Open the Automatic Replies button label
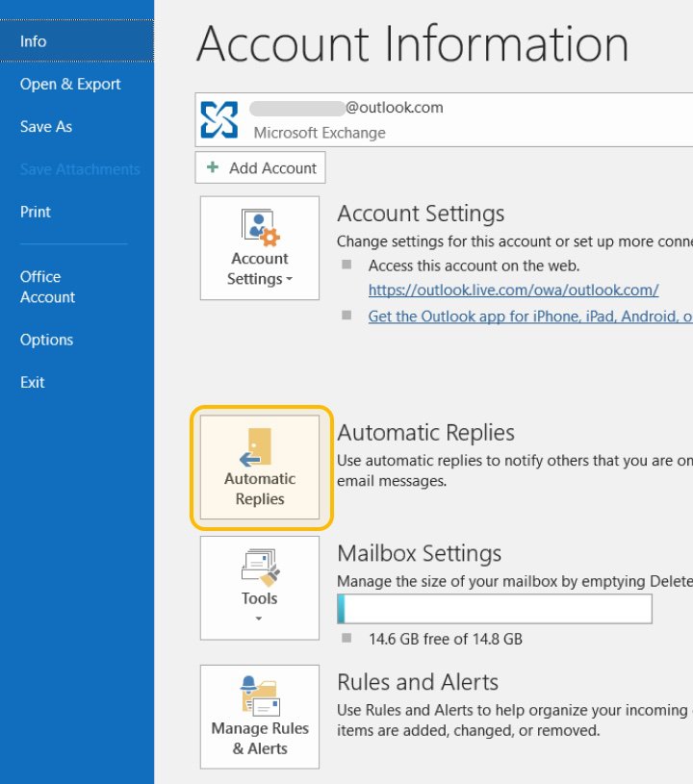This screenshot has width=693, height=784. 260,489
